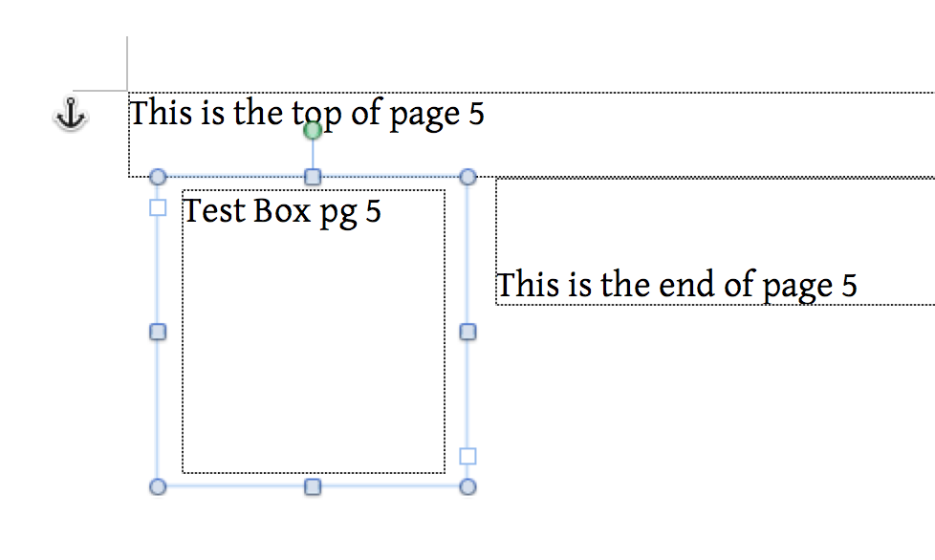Click the number 5 after 'top of page'
935x560 pixels.
coord(476,113)
